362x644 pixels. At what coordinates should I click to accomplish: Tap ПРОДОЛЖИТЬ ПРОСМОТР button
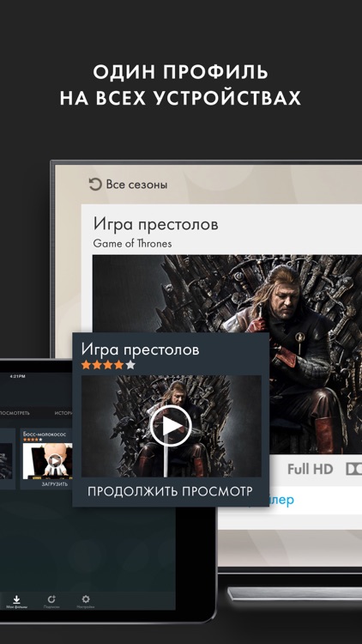click(170, 491)
